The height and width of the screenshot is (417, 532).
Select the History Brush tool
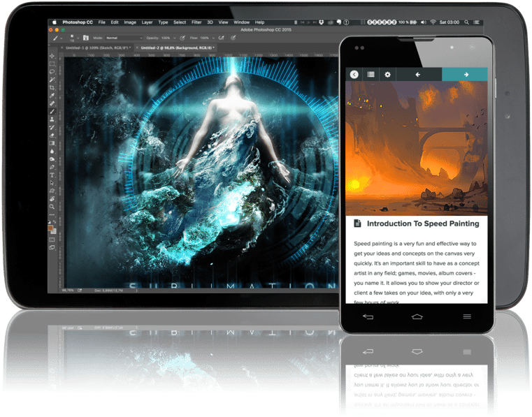tap(52, 127)
